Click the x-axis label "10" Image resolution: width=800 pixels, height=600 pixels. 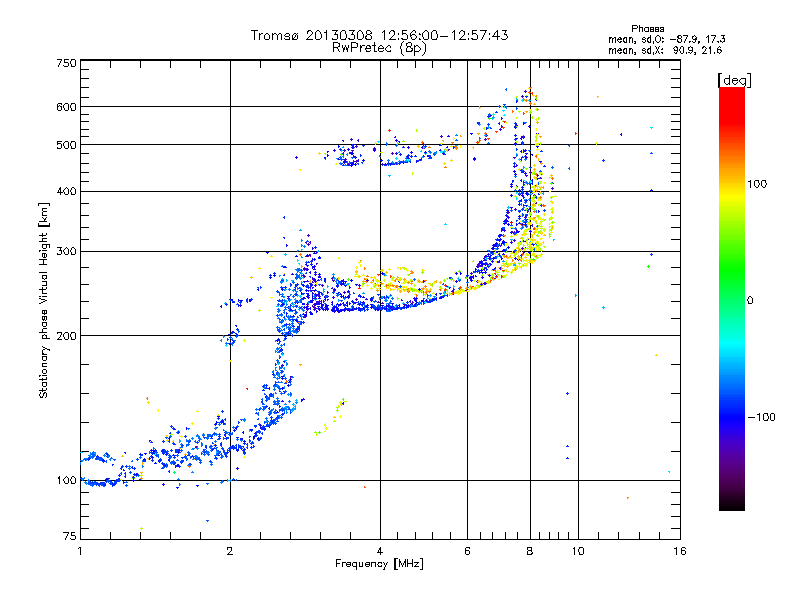coord(578,551)
